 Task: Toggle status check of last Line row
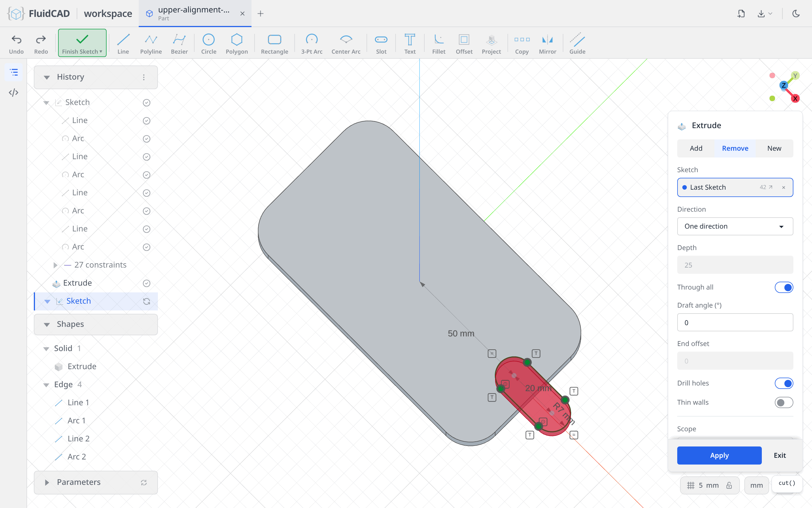146,229
